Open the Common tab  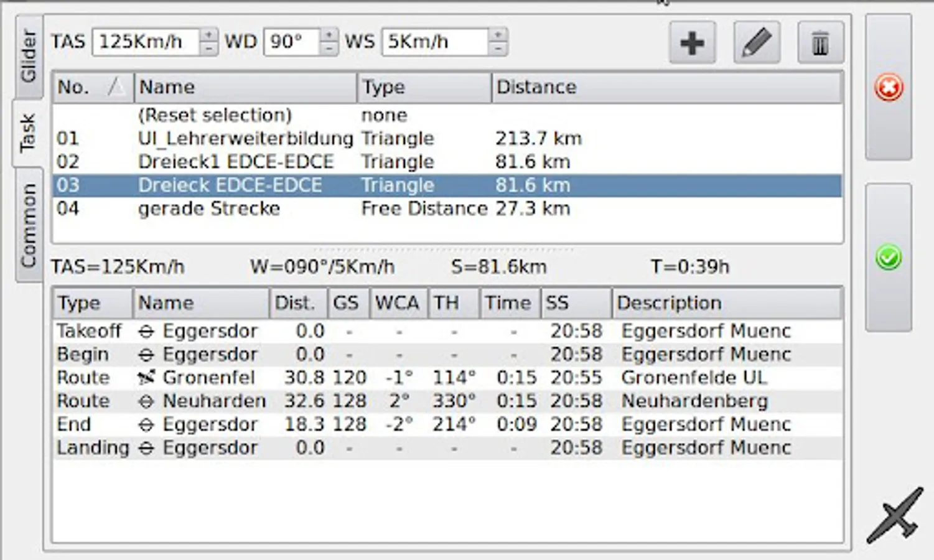click(x=29, y=225)
